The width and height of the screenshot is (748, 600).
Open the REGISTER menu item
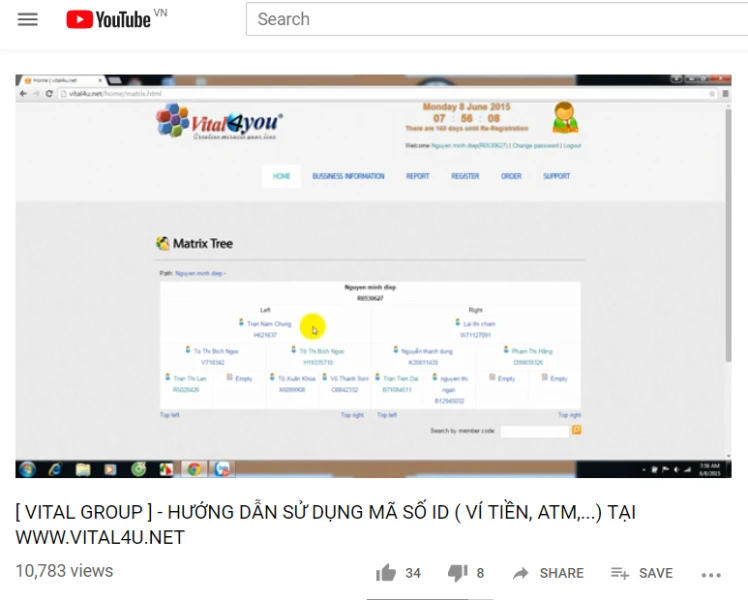(465, 176)
